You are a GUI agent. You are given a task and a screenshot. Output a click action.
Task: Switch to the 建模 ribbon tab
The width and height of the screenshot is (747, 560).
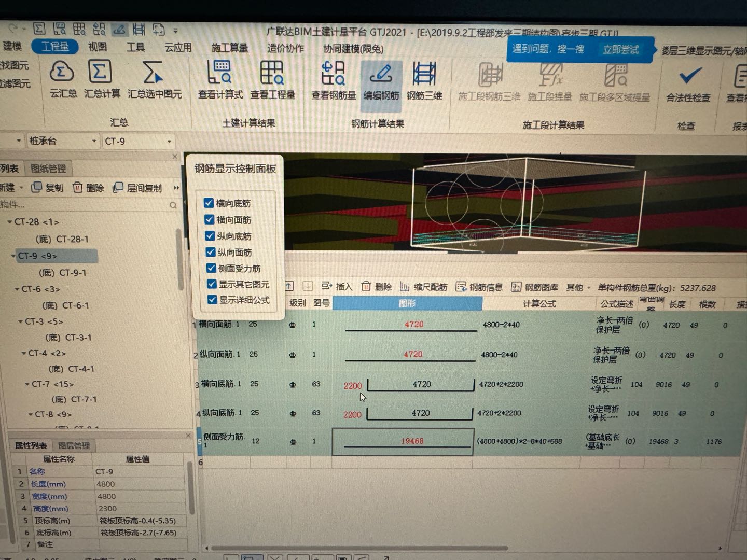pos(12,46)
